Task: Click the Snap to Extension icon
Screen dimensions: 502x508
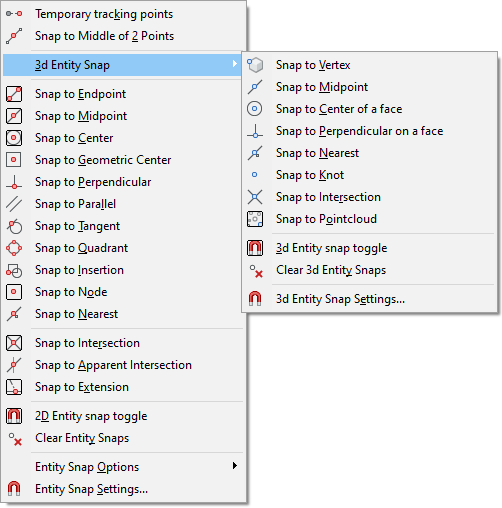Action: (x=14, y=387)
